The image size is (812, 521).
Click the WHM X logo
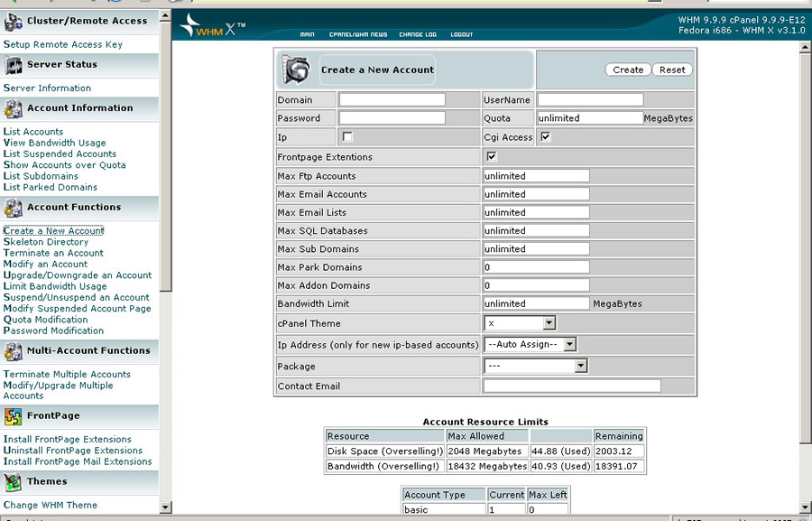pos(212,25)
